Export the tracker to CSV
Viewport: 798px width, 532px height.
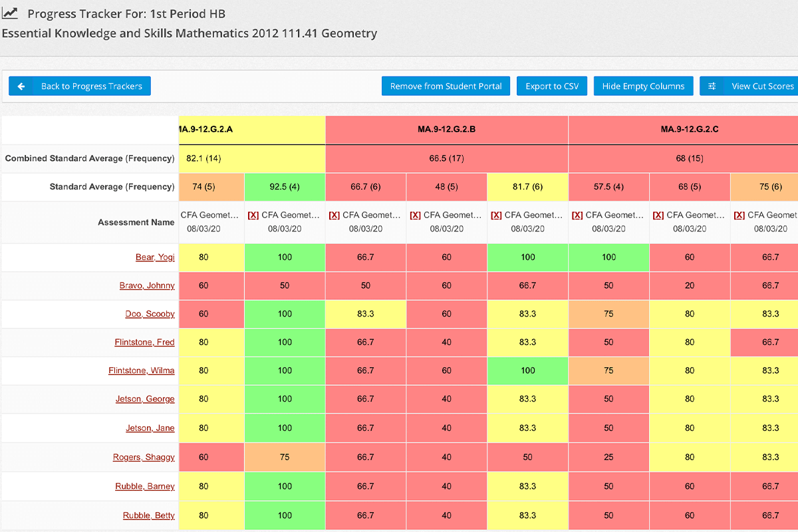(552, 86)
